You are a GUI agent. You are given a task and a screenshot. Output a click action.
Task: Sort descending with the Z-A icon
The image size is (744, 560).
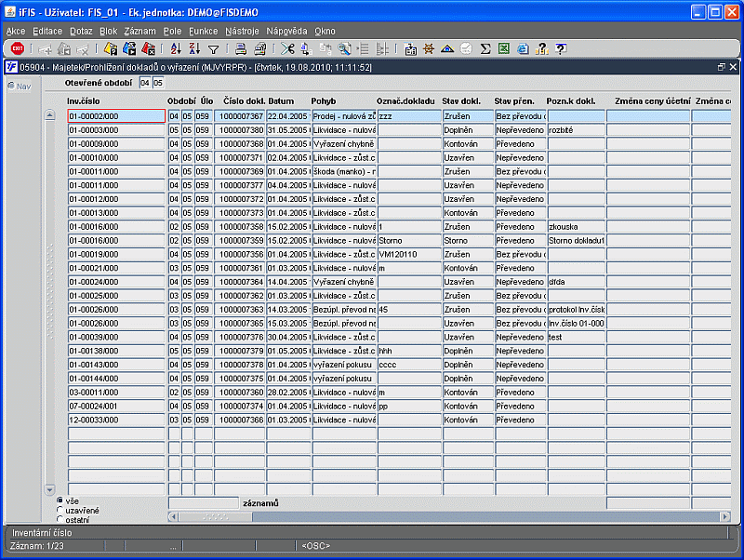[194, 48]
